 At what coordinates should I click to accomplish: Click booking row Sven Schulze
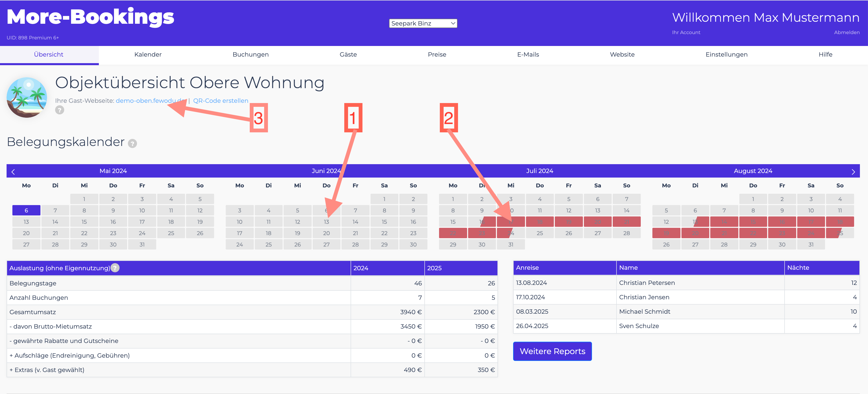tap(686, 326)
